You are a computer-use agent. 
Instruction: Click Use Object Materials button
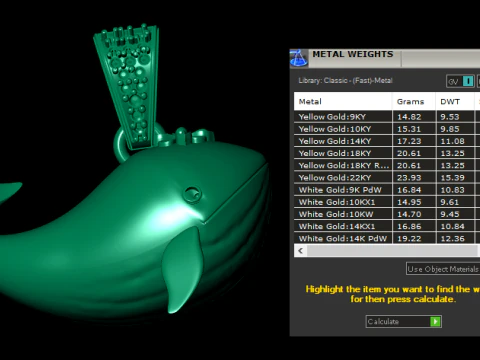[443, 269]
